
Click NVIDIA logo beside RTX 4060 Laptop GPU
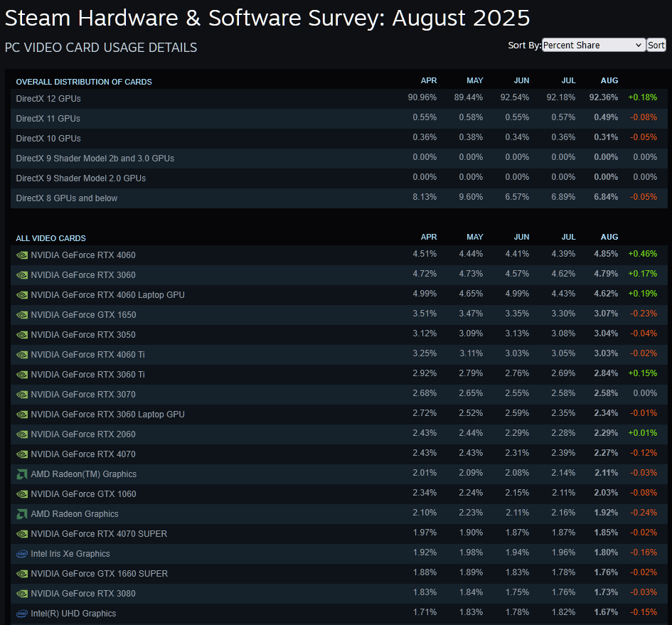[x=22, y=295]
